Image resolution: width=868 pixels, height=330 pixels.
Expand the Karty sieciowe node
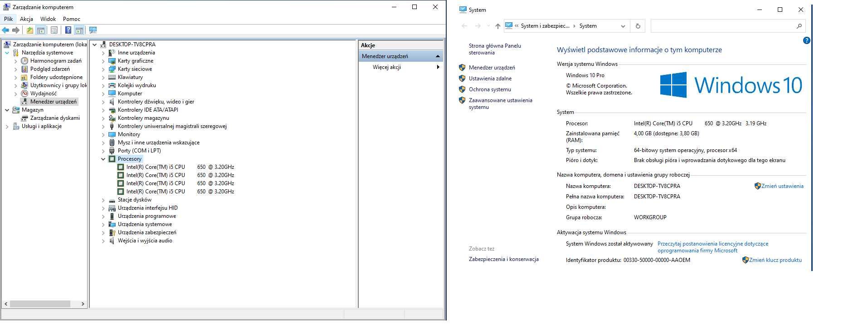click(103, 69)
